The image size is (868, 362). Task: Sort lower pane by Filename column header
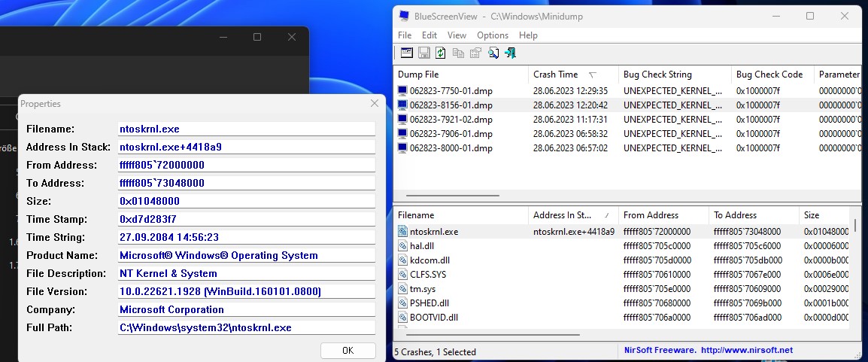coord(461,214)
